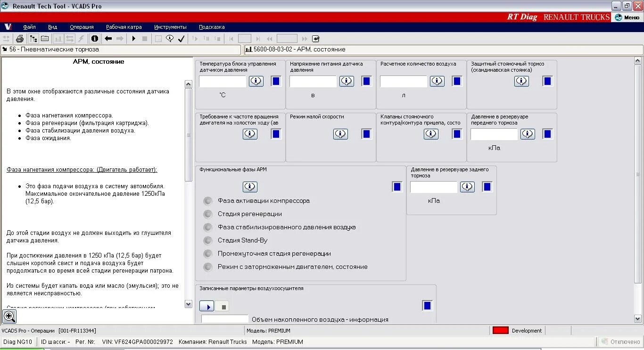644x350 pixels.
Task: Open the Файл menu
Action: click(x=29, y=27)
